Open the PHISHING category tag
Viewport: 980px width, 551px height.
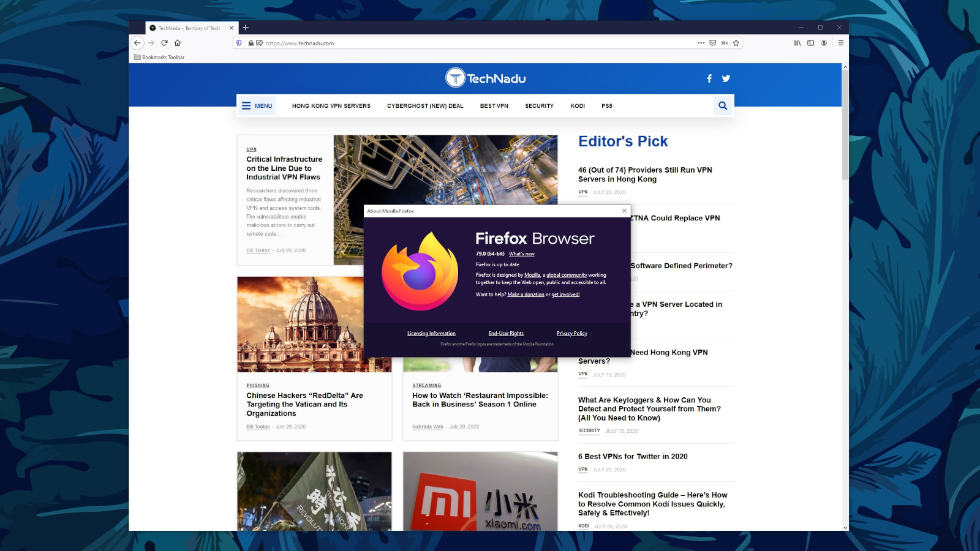258,386
